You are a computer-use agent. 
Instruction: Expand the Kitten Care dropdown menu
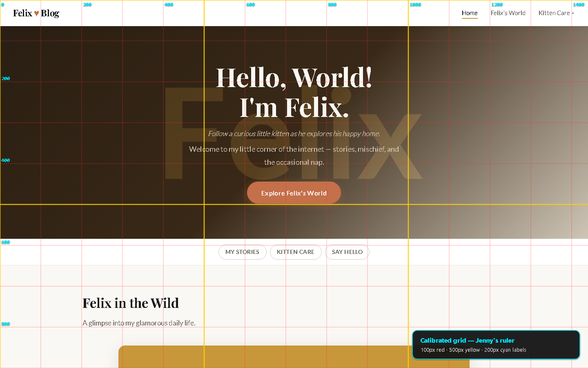coord(556,13)
